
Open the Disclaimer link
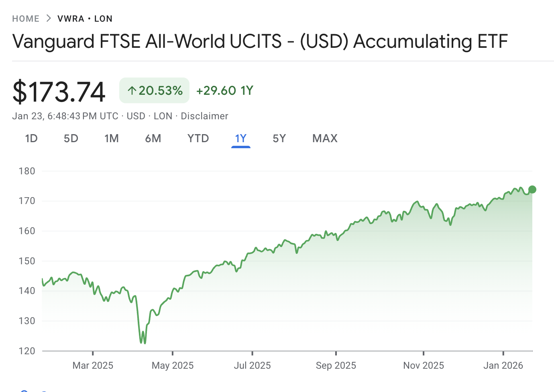(204, 116)
